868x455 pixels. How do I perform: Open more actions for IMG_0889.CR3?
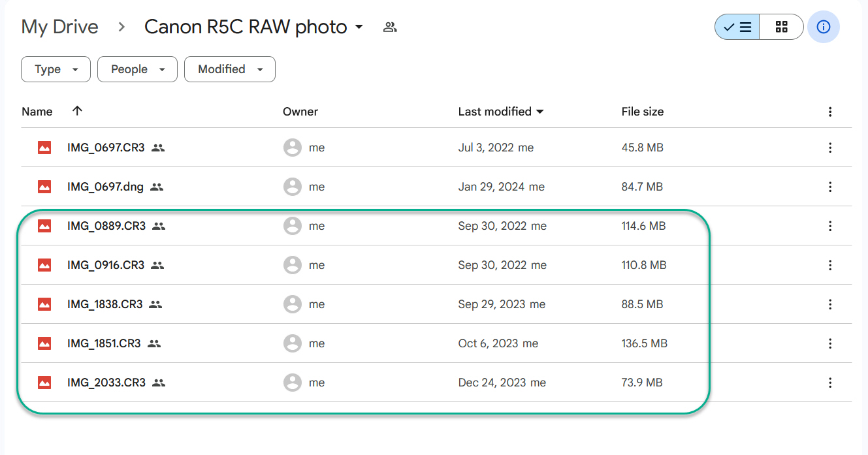[830, 226]
